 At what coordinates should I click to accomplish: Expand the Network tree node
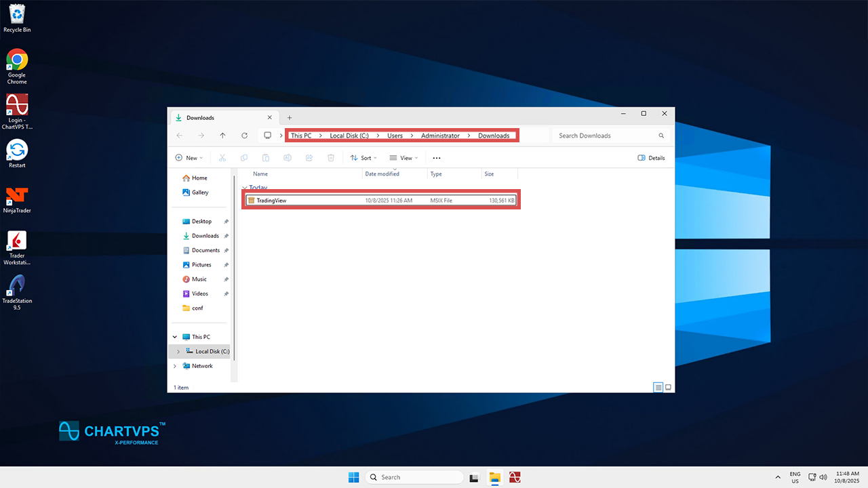pos(175,366)
